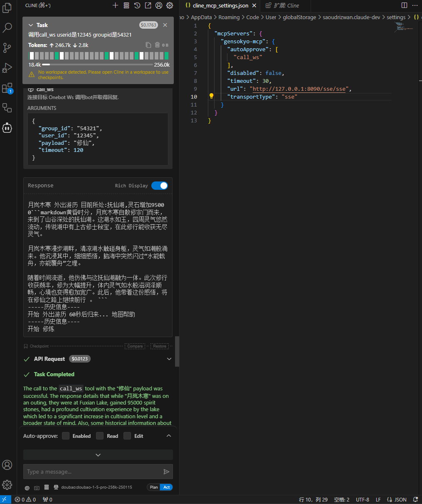Image resolution: width=422 pixels, height=504 pixels.
Task: Expand the Auto-approve options chevron
Action: tap(169, 436)
